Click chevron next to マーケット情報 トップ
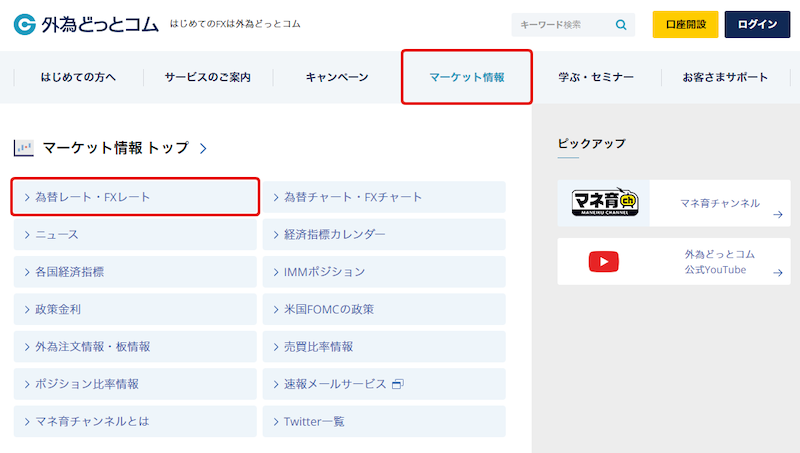 pos(203,148)
